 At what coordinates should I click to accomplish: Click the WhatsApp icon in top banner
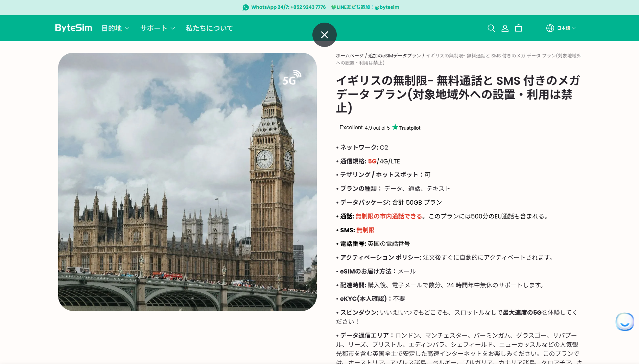246,7
